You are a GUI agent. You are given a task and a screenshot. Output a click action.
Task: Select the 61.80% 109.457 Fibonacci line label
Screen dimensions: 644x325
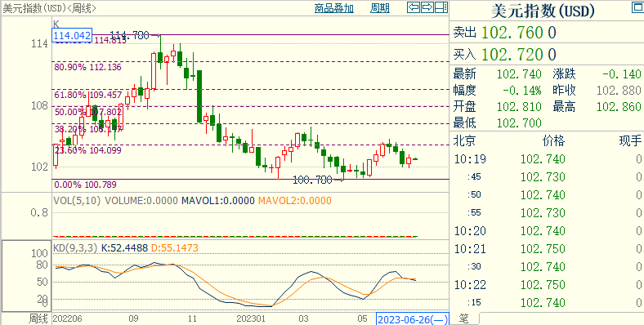pos(88,96)
